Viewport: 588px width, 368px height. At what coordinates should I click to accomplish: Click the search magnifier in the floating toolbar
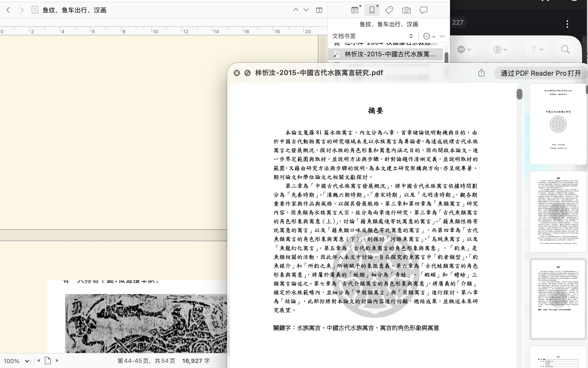tap(565, 49)
